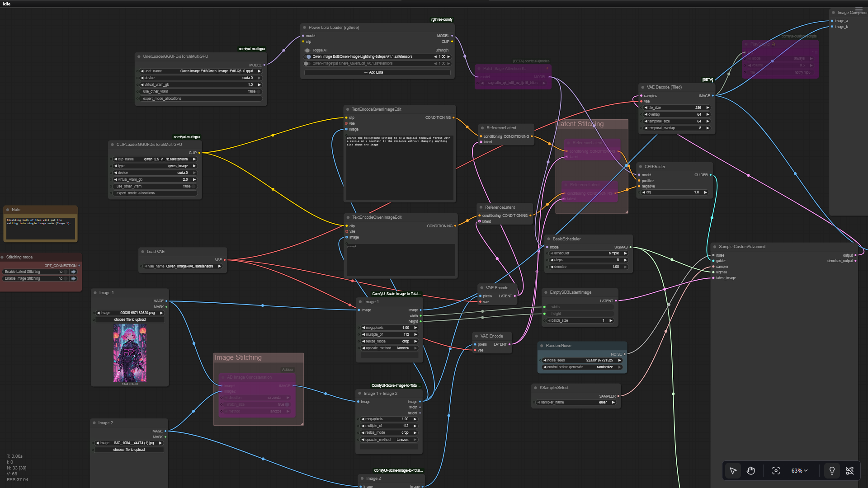This screenshot has width=868, height=488.
Task: Click the GUIDER output port on CFGGuider
Action: (711, 175)
